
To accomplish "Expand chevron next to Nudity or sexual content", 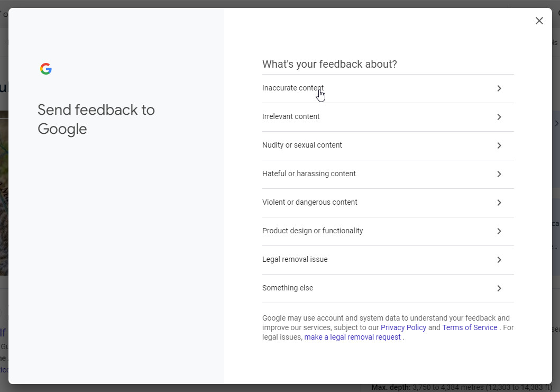I will [499, 145].
